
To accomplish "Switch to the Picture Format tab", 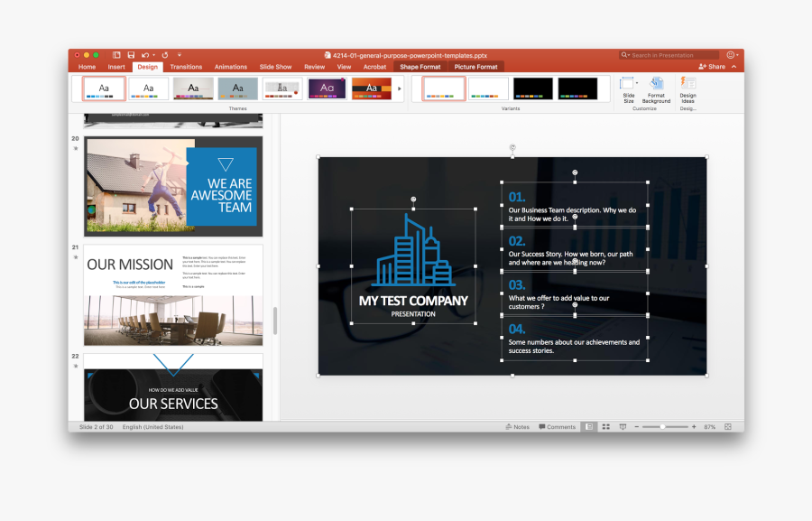I will (x=475, y=67).
